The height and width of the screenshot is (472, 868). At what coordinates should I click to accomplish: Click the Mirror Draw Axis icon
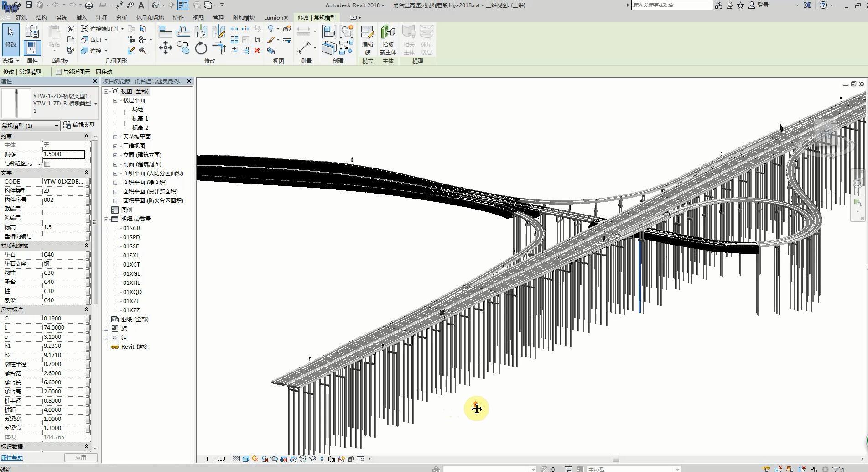tap(218, 31)
